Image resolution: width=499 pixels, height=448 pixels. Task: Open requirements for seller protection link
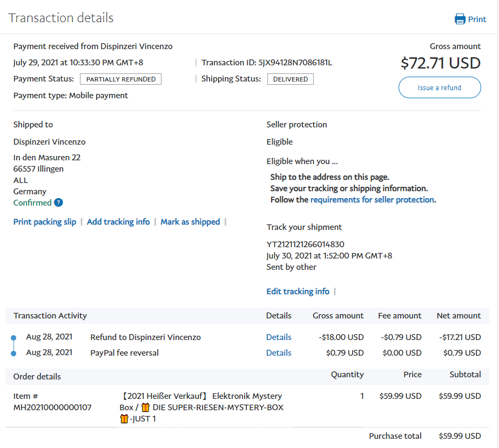(x=372, y=200)
